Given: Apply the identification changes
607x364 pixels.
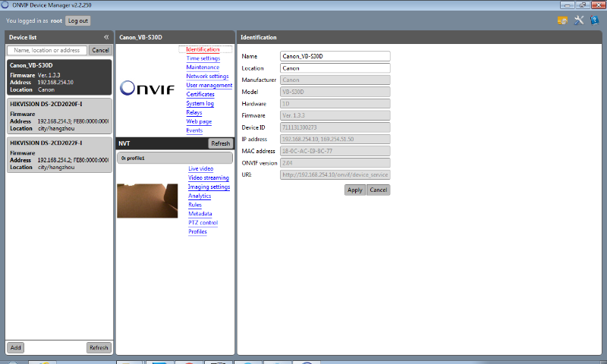Looking at the screenshot, I should [x=354, y=190].
